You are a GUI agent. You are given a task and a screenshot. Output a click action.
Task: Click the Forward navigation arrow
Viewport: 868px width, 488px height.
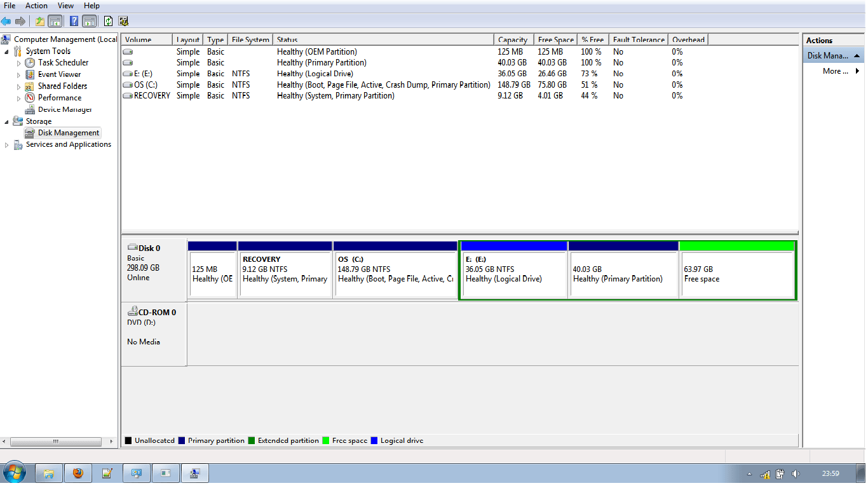coord(20,20)
